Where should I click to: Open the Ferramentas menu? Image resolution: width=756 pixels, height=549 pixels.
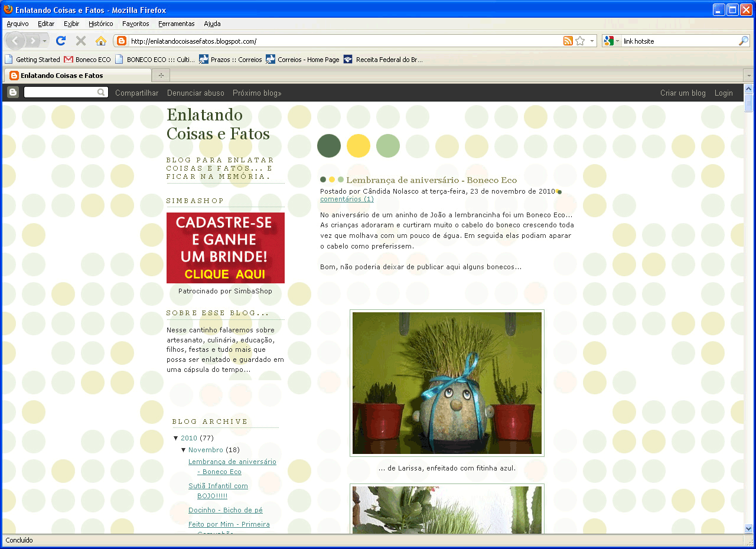pyautogui.click(x=177, y=24)
